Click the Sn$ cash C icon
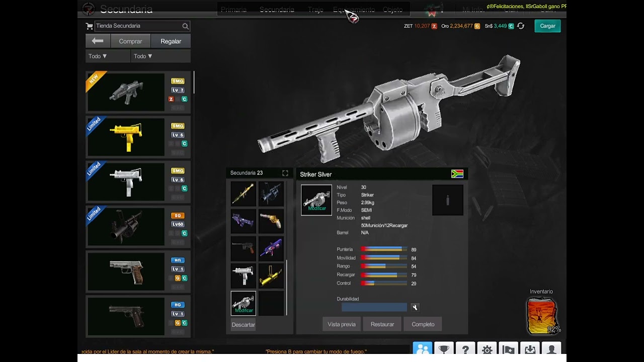 click(511, 26)
